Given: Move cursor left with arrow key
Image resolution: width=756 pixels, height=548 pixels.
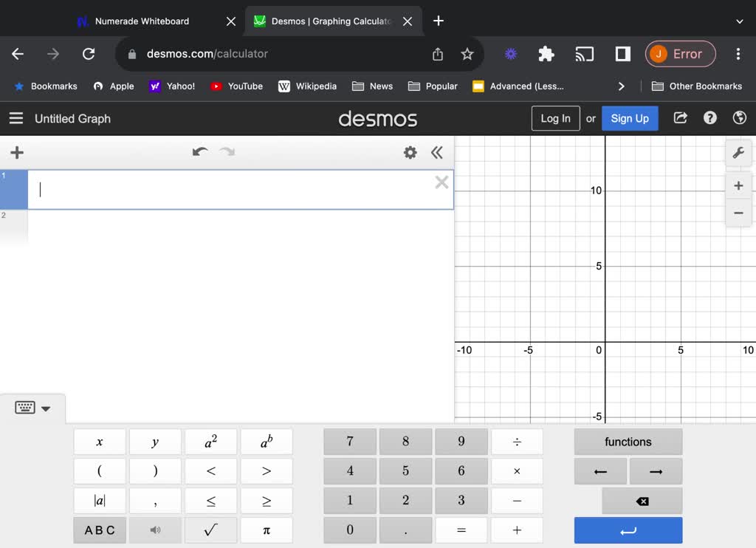Looking at the screenshot, I should (600, 471).
